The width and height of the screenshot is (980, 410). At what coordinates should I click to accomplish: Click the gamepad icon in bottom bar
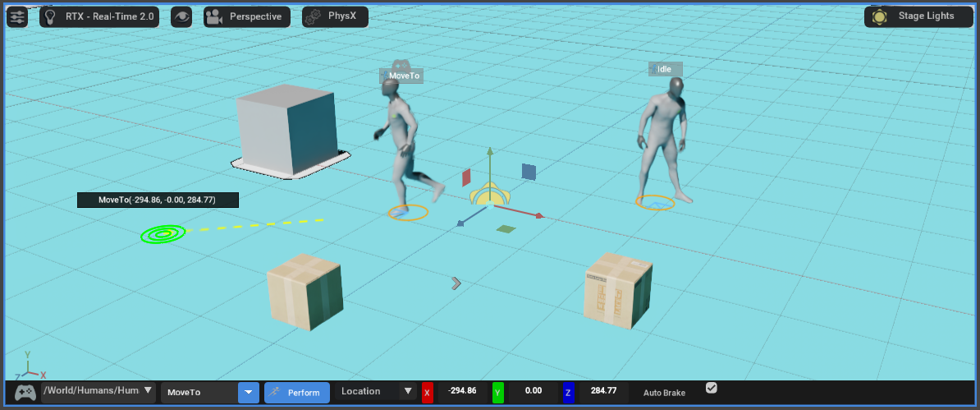[x=25, y=393]
